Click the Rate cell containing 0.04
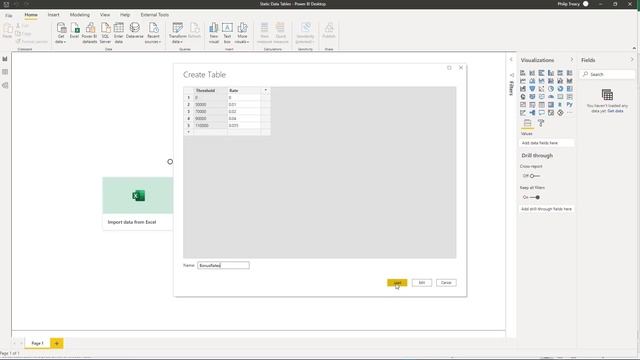This screenshot has width=640, height=360. tap(243, 118)
